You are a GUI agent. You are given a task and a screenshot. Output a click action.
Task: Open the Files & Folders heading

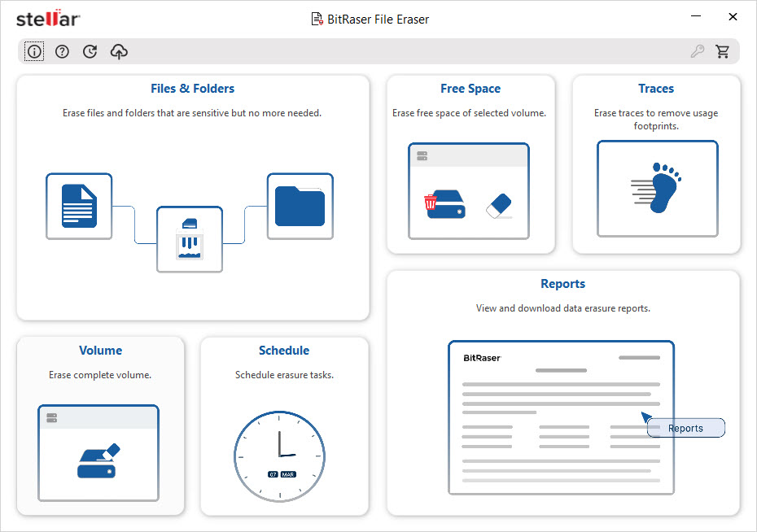click(x=193, y=89)
